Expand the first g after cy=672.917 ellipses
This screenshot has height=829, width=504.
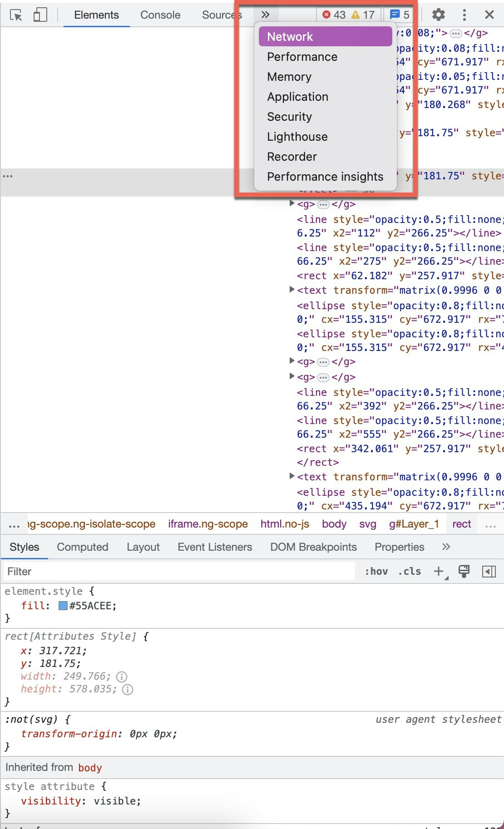click(292, 361)
